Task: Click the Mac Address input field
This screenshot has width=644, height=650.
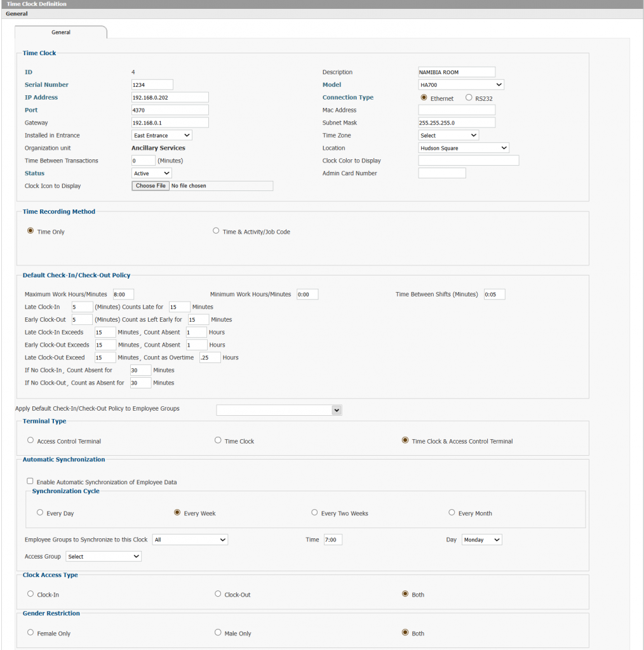Action: tap(457, 110)
